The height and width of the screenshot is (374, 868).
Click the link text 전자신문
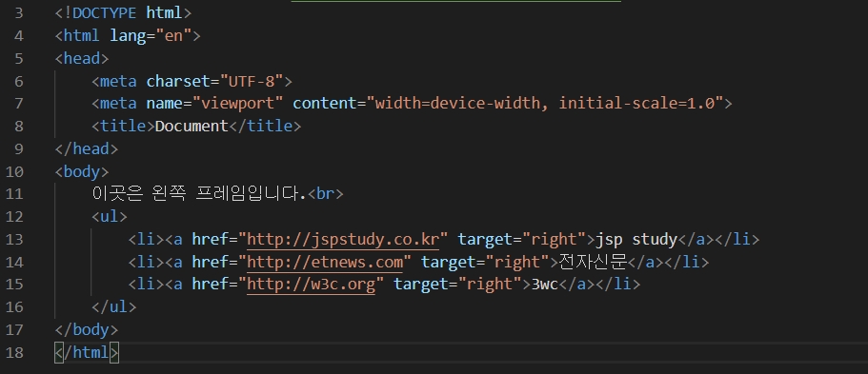[x=593, y=262]
